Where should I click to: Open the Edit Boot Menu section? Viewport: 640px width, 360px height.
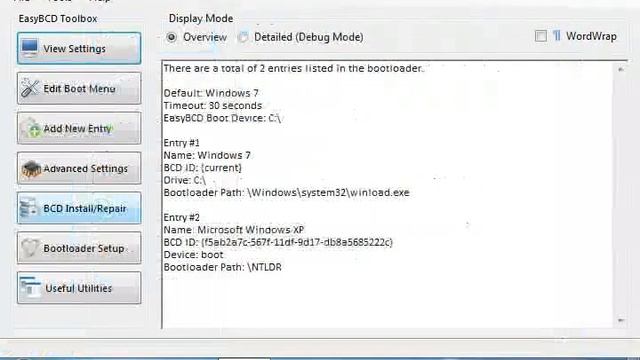point(79,89)
